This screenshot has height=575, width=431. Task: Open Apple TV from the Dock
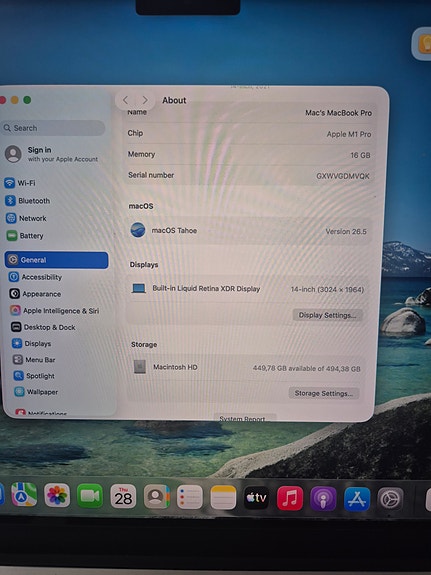click(x=256, y=498)
